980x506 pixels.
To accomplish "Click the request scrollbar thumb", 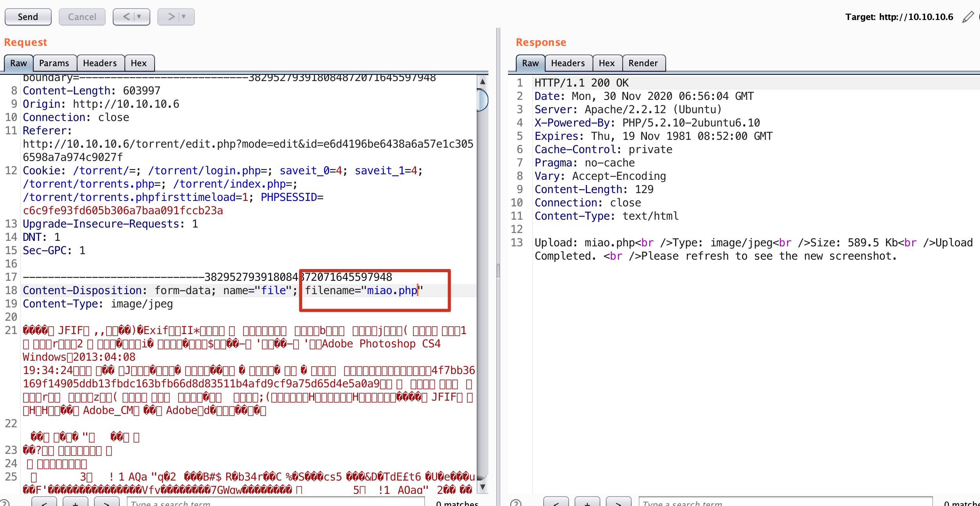I will 483,100.
